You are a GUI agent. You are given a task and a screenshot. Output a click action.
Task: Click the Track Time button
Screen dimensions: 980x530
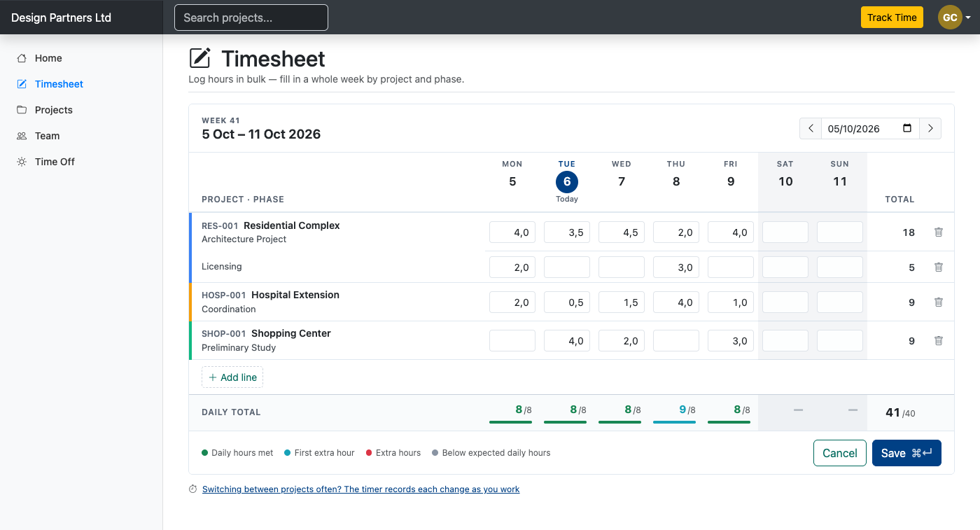tap(892, 18)
